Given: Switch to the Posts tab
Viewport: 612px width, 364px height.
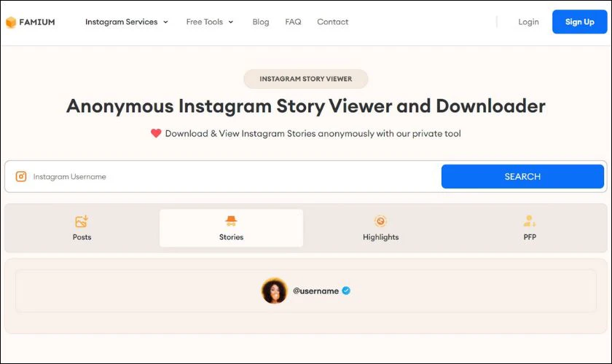Looking at the screenshot, I should (82, 229).
